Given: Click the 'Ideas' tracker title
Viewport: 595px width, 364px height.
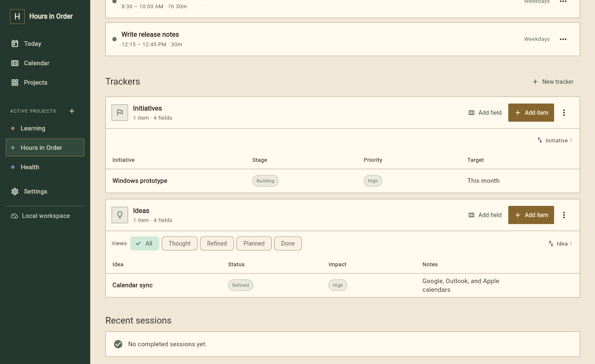Looking at the screenshot, I should tap(141, 210).
